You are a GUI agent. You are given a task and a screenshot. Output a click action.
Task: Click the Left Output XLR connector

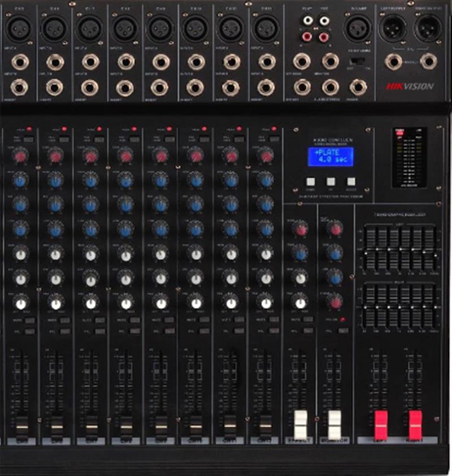[393, 28]
